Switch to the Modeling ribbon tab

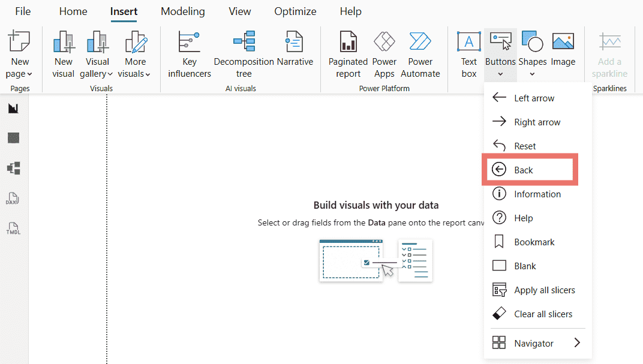coord(182,11)
